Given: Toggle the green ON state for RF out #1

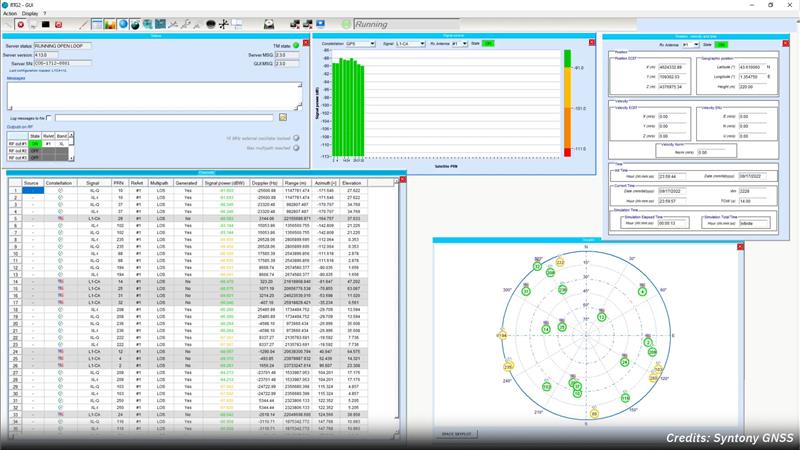Looking at the screenshot, I should point(35,143).
